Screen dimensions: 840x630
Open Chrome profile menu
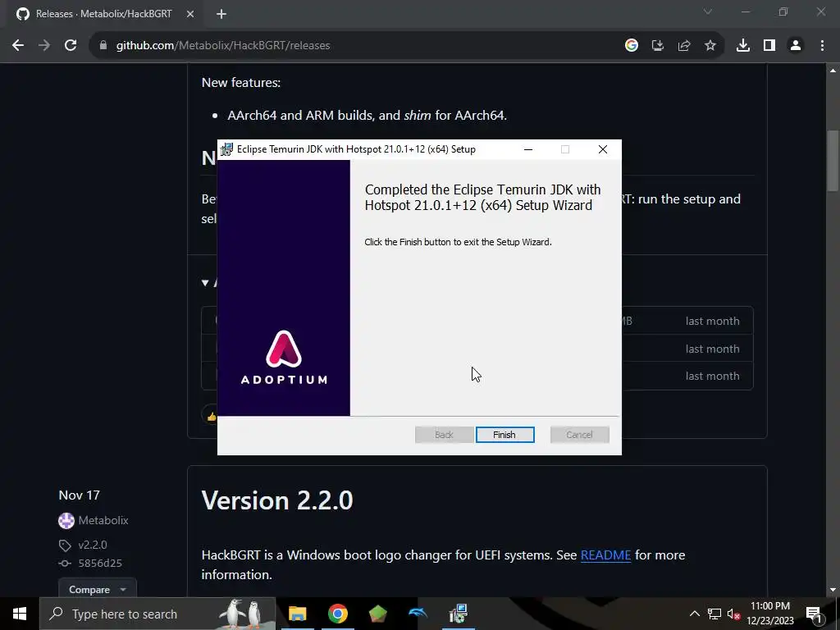796,46
